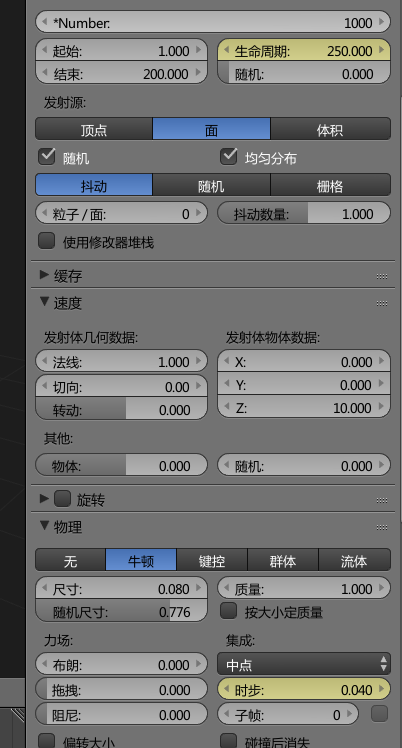
Task: Expand the 旋转 panel
Action: 45,499
